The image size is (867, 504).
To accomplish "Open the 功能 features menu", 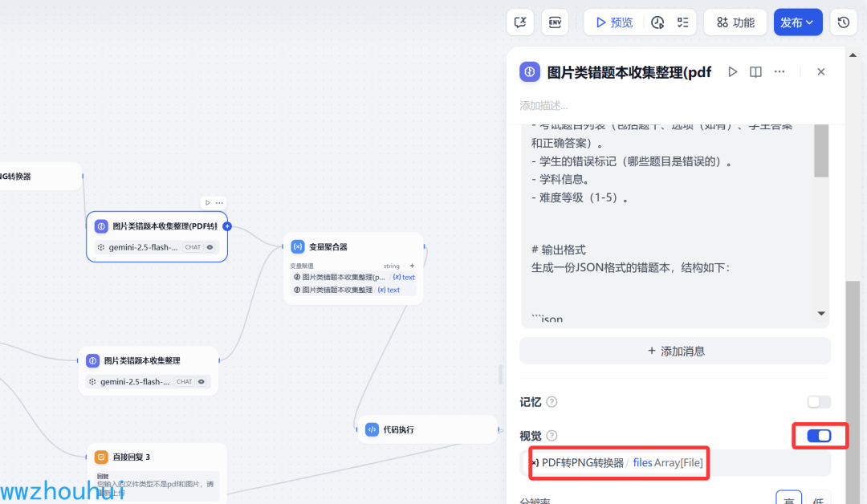I will pos(735,22).
